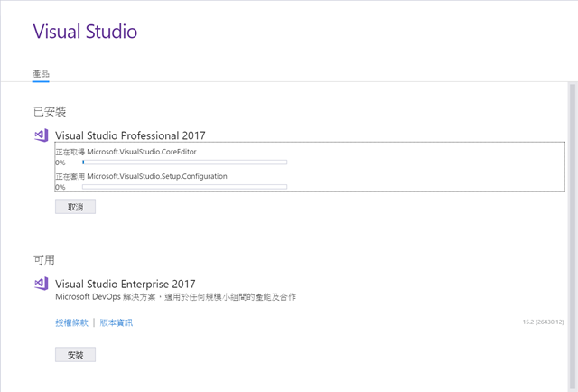Cancel the installation with the 取消 button

click(x=75, y=207)
